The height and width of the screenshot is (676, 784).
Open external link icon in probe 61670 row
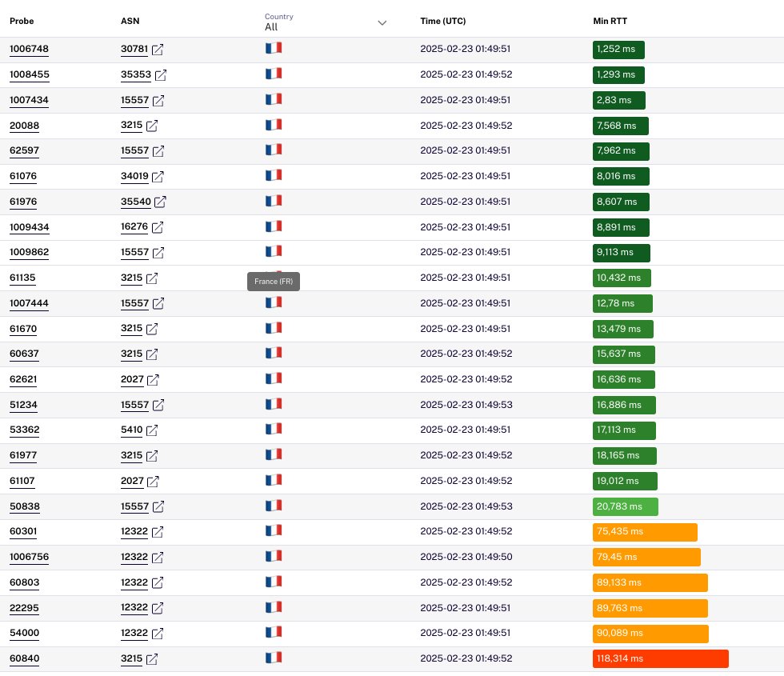point(152,329)
